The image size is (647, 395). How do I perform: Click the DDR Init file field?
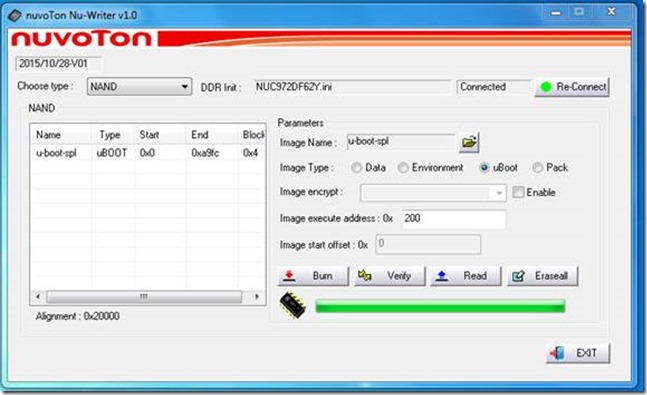pos(352,88)
